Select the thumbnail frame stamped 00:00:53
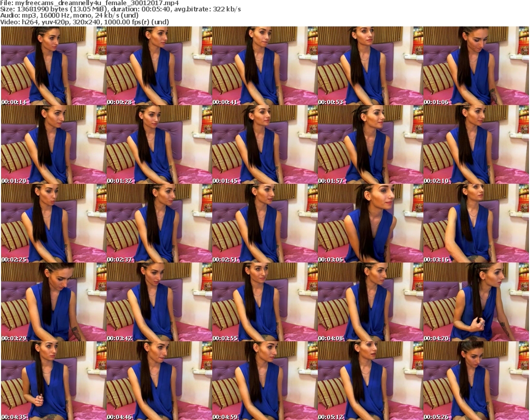 point(370,66)
